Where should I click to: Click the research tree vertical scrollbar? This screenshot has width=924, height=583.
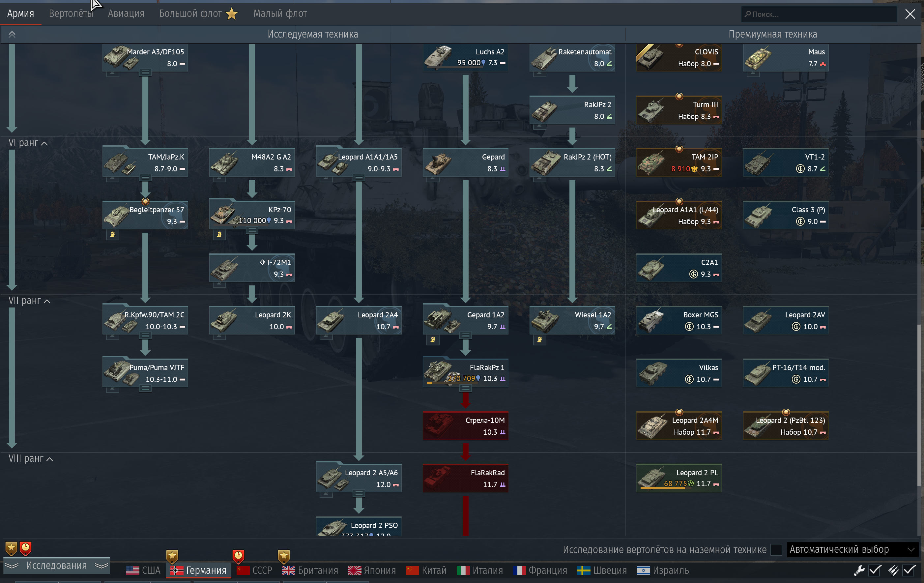919,405
